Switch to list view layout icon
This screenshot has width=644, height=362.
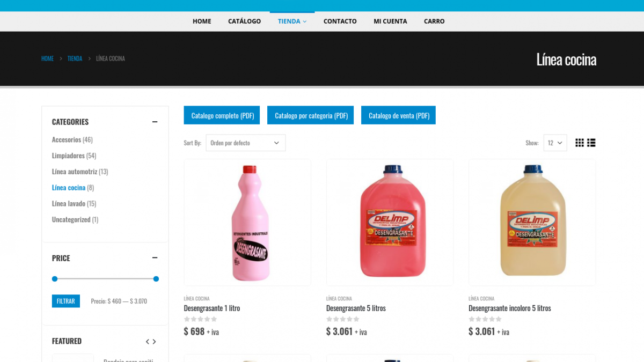pos(591,143)
